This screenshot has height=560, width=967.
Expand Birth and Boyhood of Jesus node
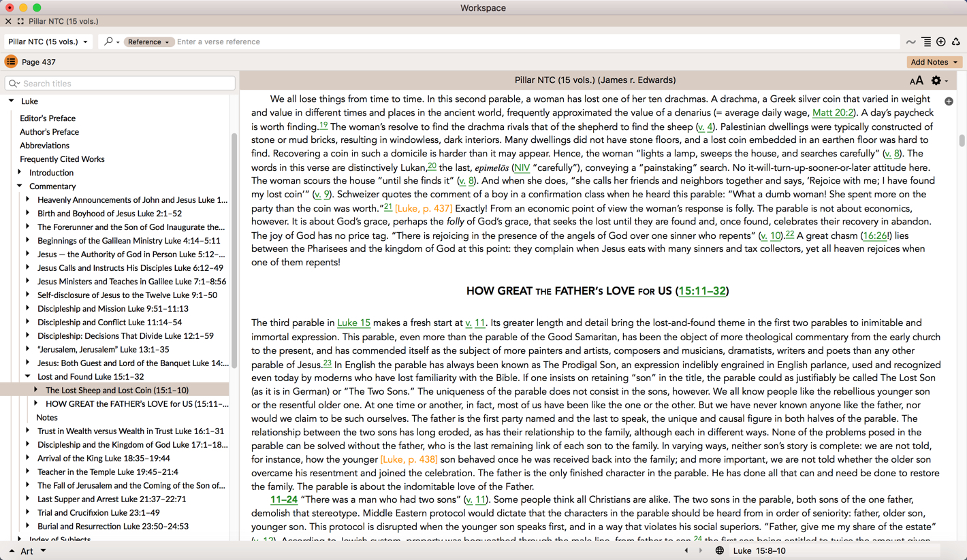pyautogui.click(x=28, y=213)
